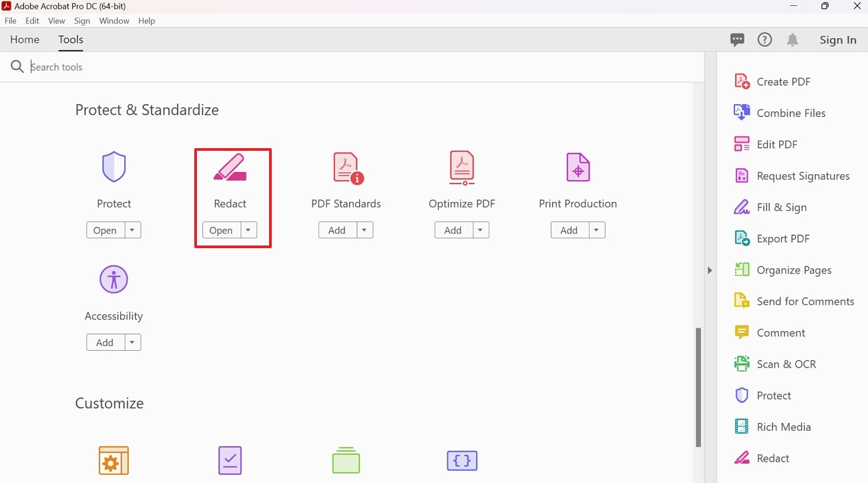Image resolution: width=868 pixels, height=483 pixels.
Task: Open the notifications bell icon
Action: click(x=793, y=40)
